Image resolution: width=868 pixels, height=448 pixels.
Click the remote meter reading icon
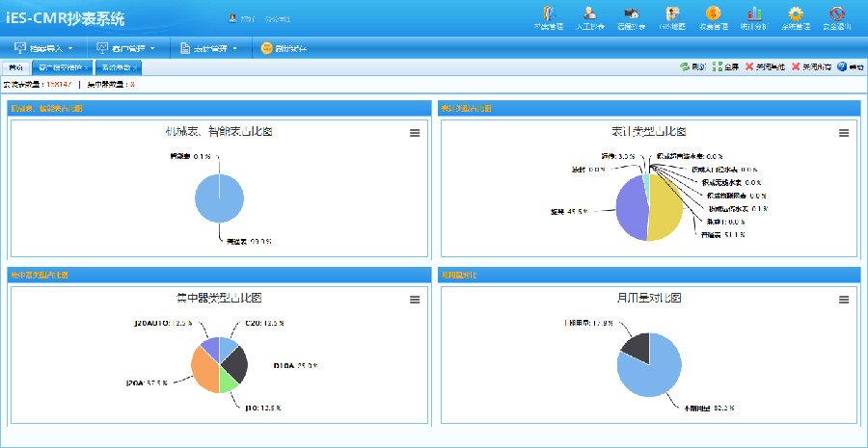[631, 16]
